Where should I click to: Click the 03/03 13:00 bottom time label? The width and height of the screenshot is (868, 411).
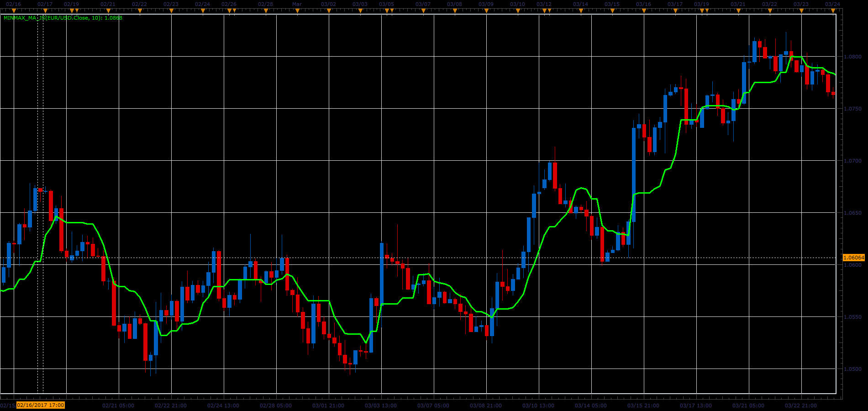(381, 406)
